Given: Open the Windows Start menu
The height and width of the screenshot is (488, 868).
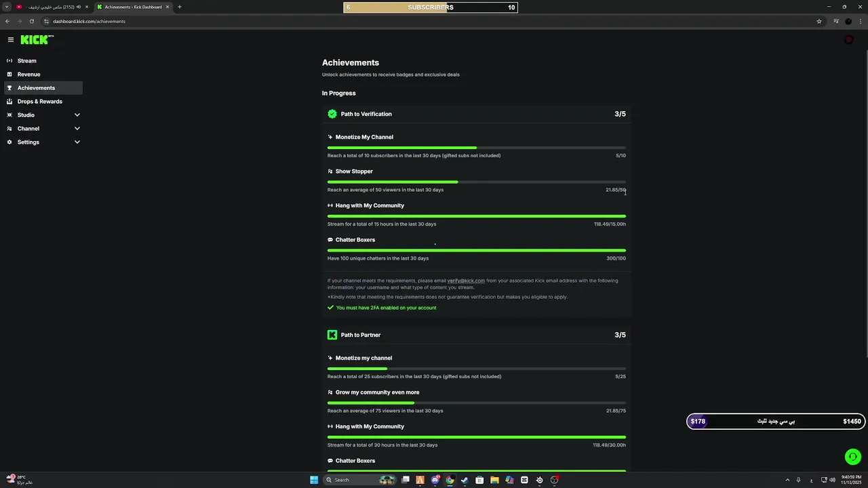Looking at the screenshot, I should (314, 480).
